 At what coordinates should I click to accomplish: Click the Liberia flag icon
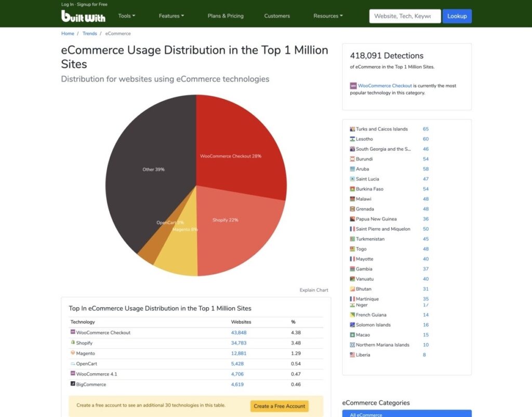(x=353, y=355)
